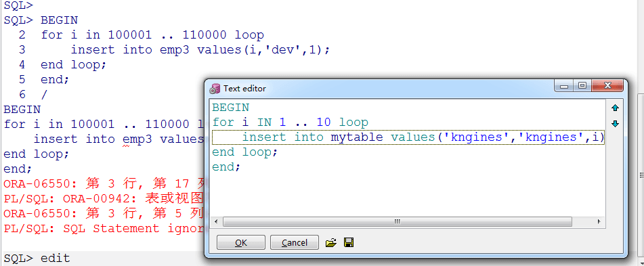644x266 pixels.
Task: Click 'insert into emp3 values(i,'dev',1);' on line 3
Action: [200, 49]
